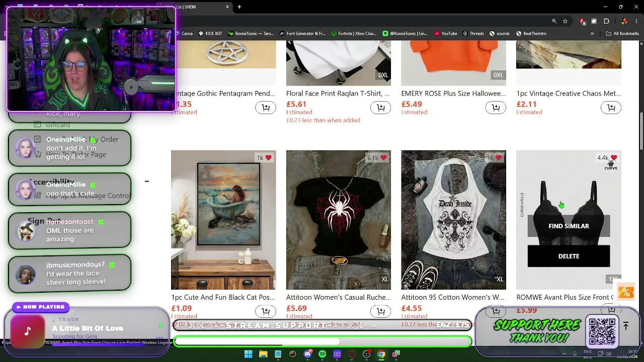
Task: Add Black Cat Poster to cart
Action: tap(266, 312)
